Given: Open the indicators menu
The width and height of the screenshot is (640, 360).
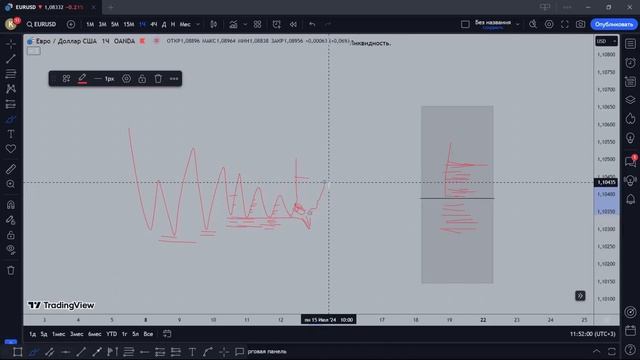Looking at the screenshot, I should click(233, 24).
